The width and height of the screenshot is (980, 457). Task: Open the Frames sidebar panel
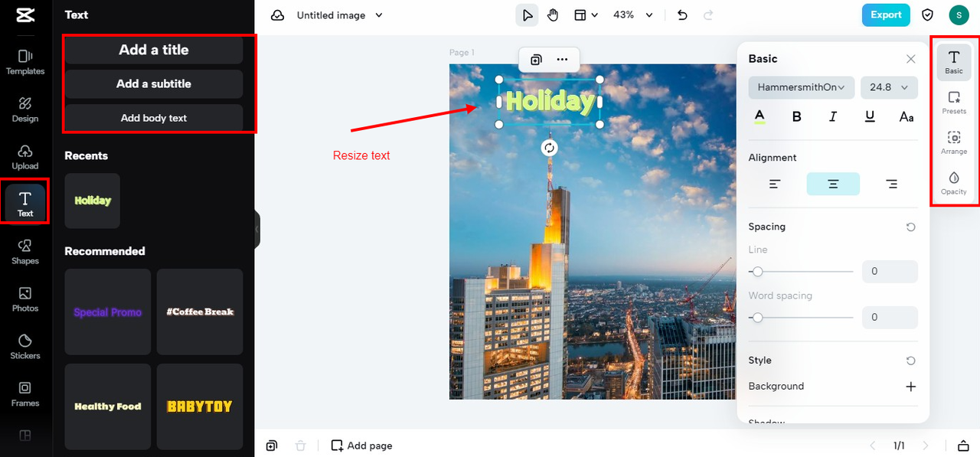click(x=25, y=394)
